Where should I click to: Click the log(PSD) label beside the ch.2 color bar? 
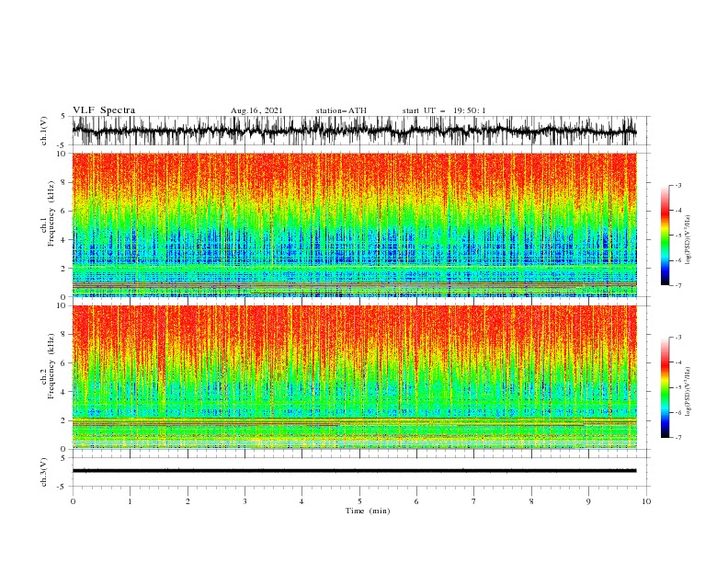[x=688, y=392]
